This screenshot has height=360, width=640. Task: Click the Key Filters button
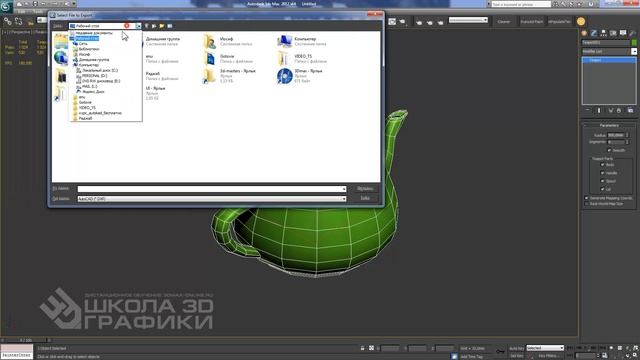[x=548, y=356]
